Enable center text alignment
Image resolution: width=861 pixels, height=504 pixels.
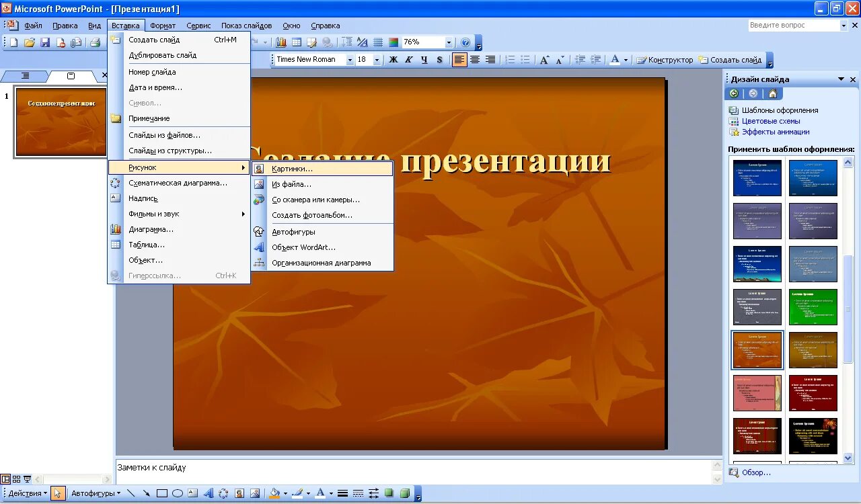tap(475, 60)
